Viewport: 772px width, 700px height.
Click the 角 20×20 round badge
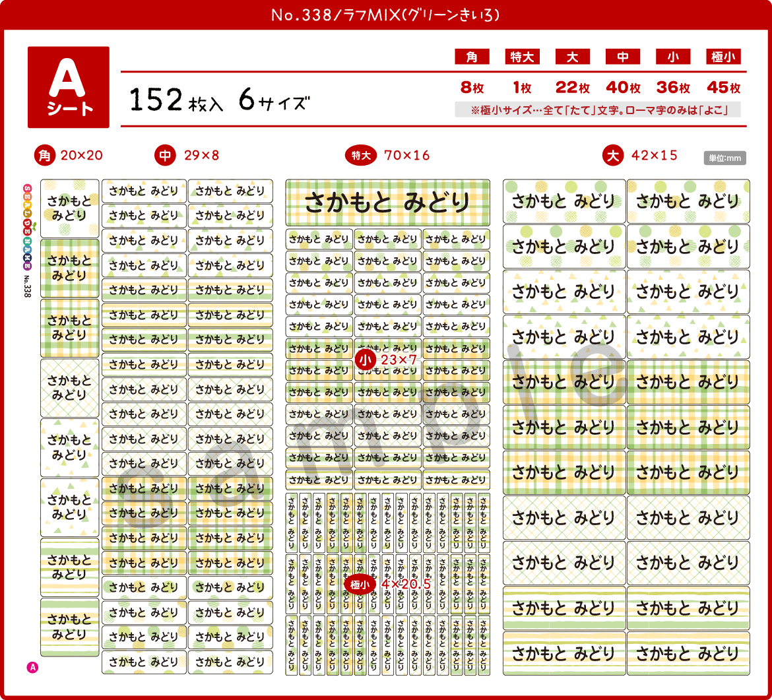click(44, 156)
